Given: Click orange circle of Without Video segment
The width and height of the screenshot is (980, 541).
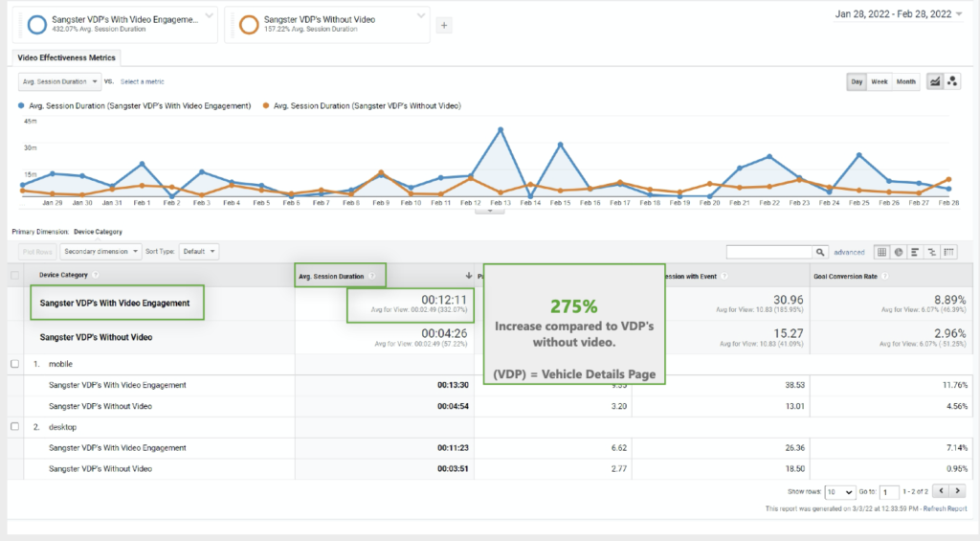Looking at the screenshot, I should [x=249, y=24].
